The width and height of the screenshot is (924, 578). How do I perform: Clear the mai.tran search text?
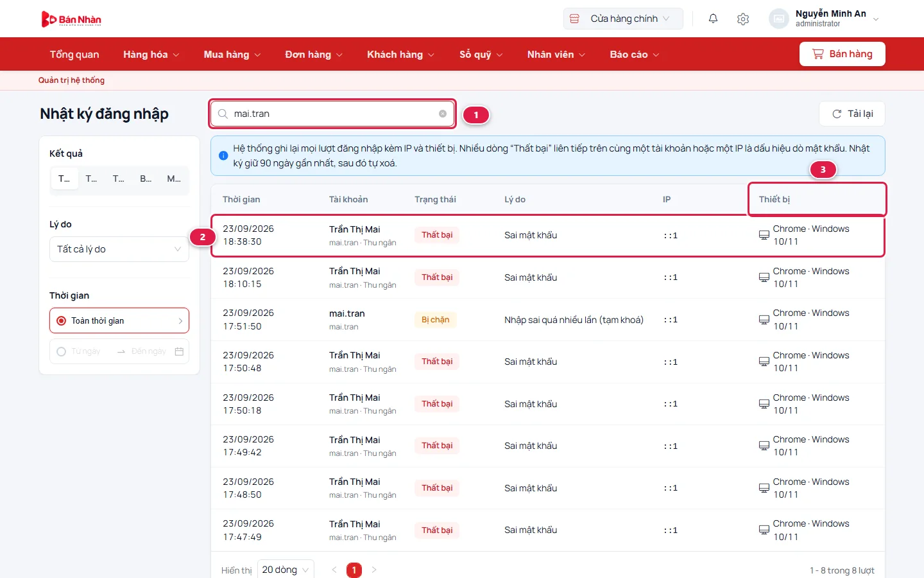[443, 114]
